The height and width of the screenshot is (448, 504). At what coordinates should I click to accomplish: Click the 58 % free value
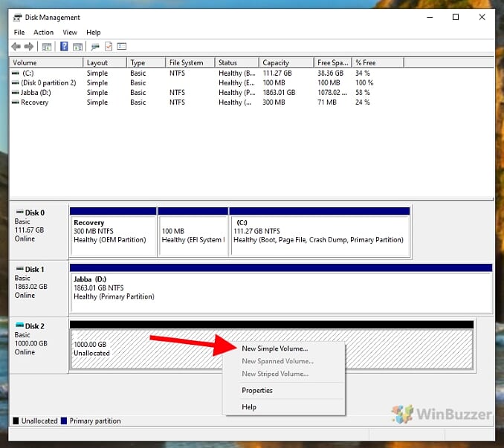click(x=363, y=92)
